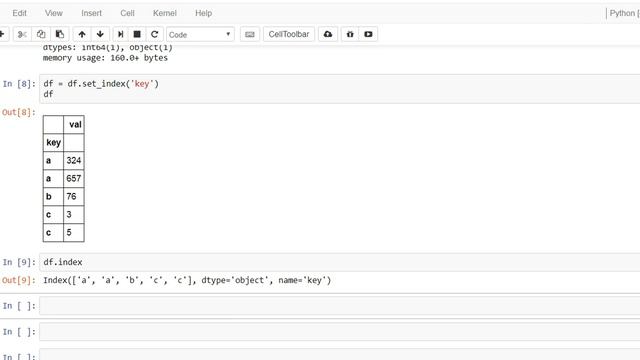Open the cell type Code dropdown

pyautogui.click(x=200, y=35)
